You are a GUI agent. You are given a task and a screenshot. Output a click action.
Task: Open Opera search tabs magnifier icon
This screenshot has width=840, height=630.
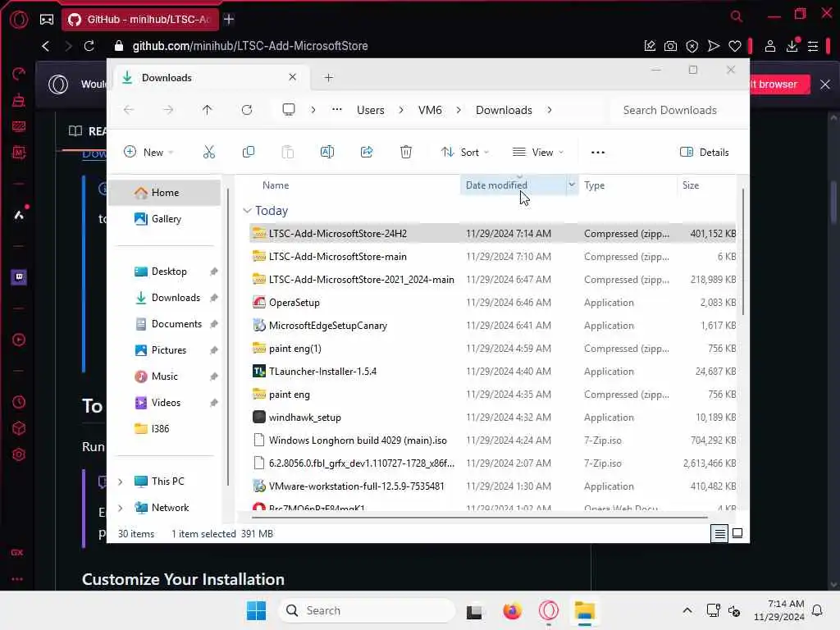pyautogui.click(x=737, y=16)
